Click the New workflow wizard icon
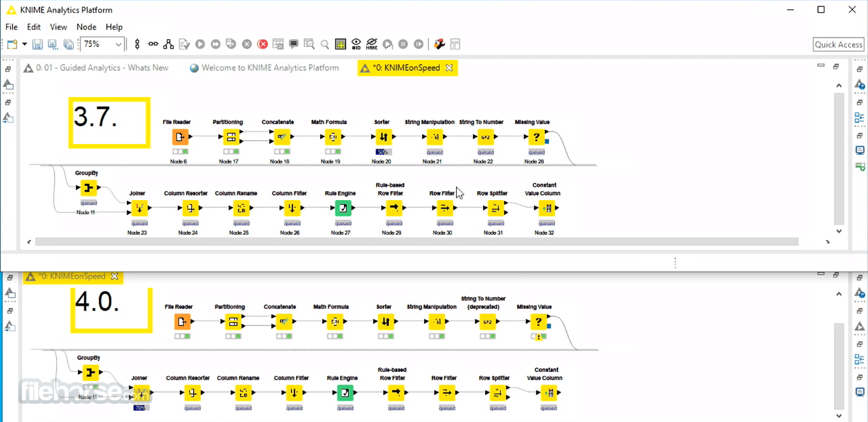The width and height of the screenshot is (868, 422). pos(12,44)
